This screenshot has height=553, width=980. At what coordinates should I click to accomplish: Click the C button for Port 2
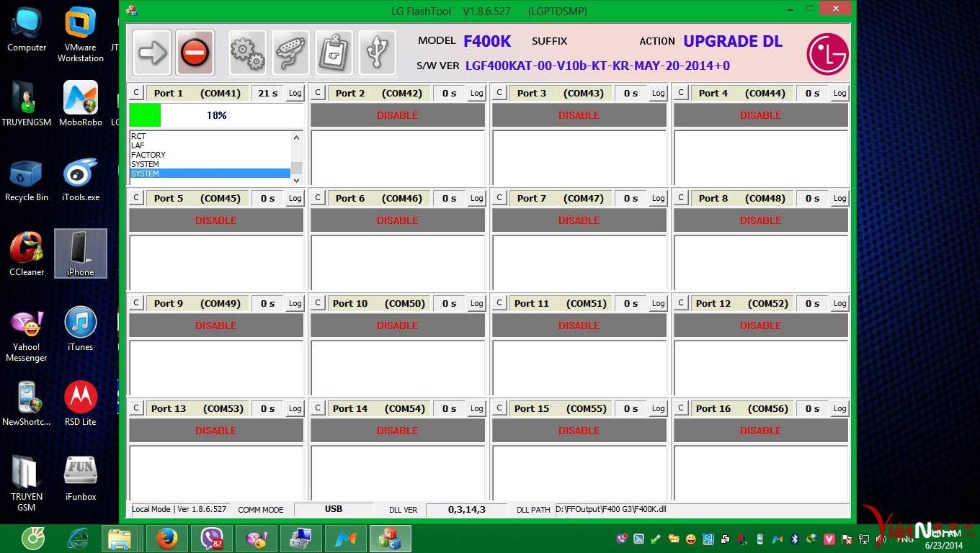pyautogui.click(x=318, y=93)
